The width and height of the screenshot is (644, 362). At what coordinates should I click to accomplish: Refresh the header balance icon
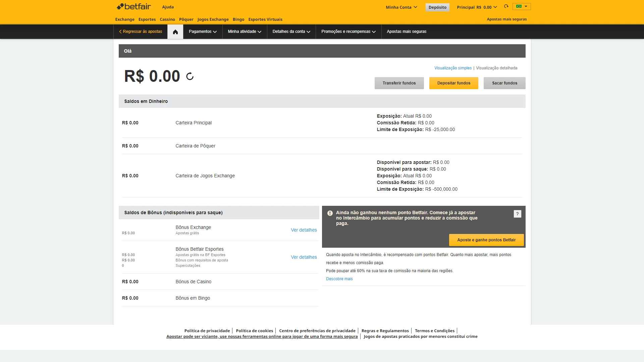pos(506,6)
